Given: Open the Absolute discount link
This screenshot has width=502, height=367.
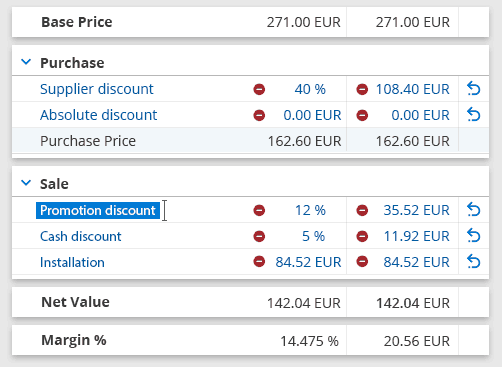Looking at the screenshot, I should point(98,115).
